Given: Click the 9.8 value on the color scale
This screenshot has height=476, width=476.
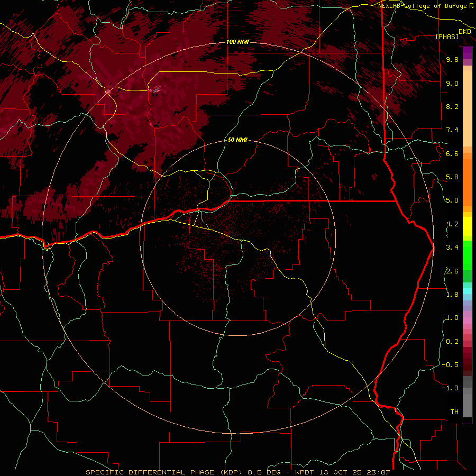Looking at the screenshot, I should tap(452, 60).
